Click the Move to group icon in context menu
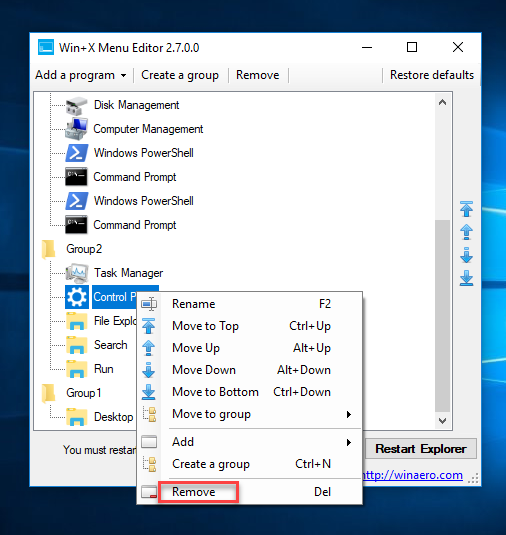Viewport: 506px width, 535px height. (149, 414)
